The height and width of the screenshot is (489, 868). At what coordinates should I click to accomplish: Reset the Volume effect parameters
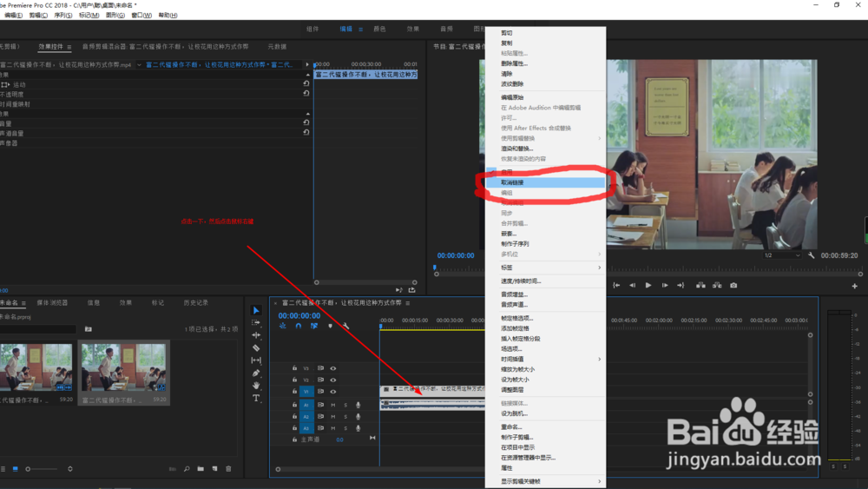(x=306, y=123)
